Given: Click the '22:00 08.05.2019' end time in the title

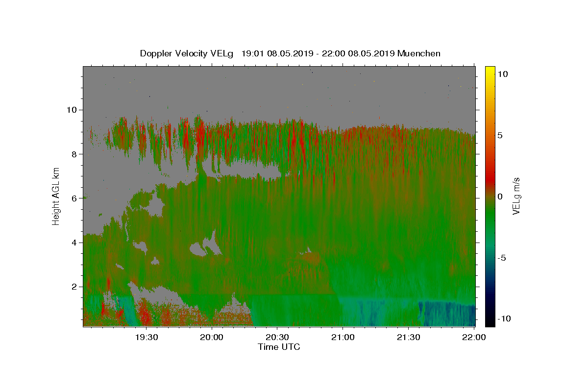Looking at the screenshot, I should (x=357, y=53).
